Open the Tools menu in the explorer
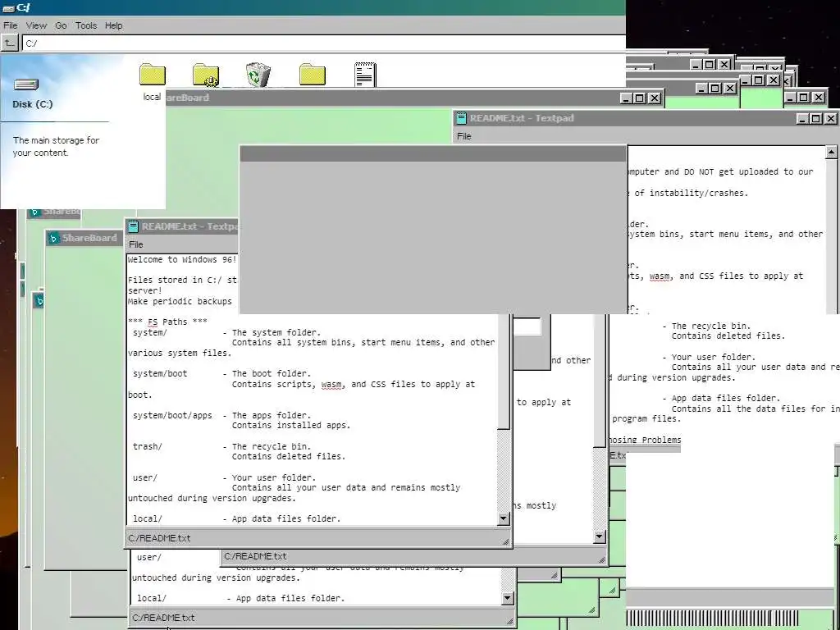Viewport: 840px width, 630px height. click(x=85, y=25)
